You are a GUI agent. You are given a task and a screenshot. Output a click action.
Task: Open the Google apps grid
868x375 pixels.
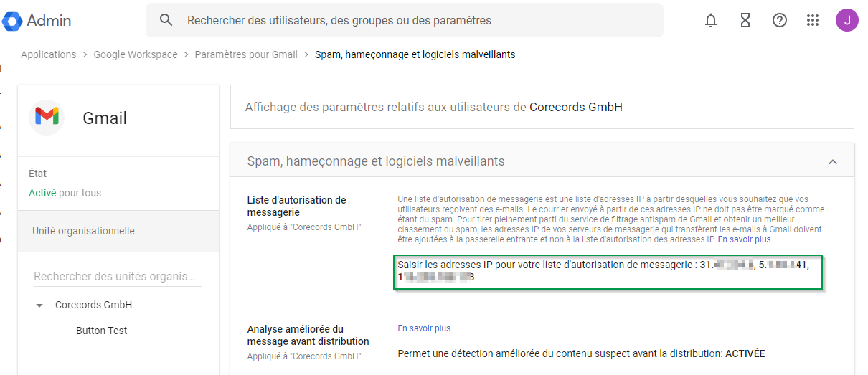click(813, 20)
